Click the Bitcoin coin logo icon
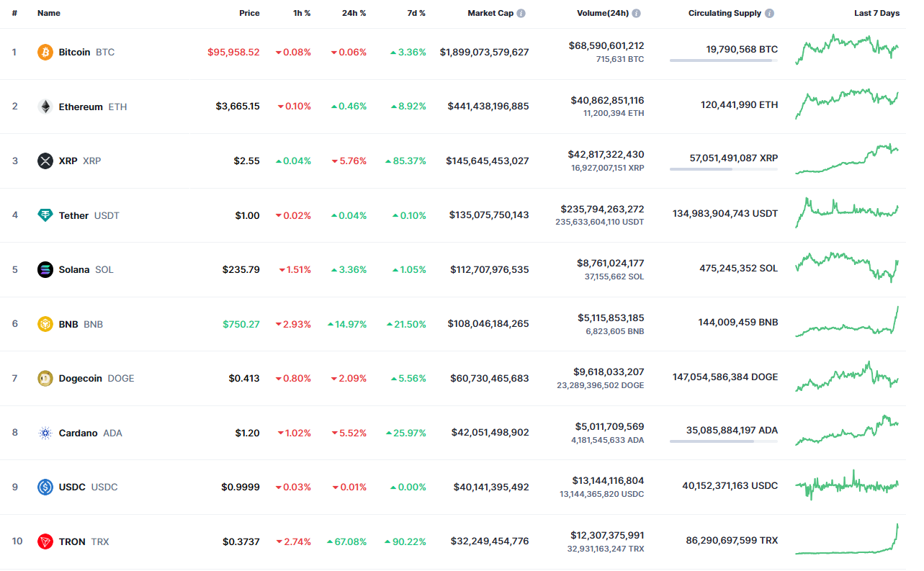The image size is (924, 571). [x=45, y=53]
